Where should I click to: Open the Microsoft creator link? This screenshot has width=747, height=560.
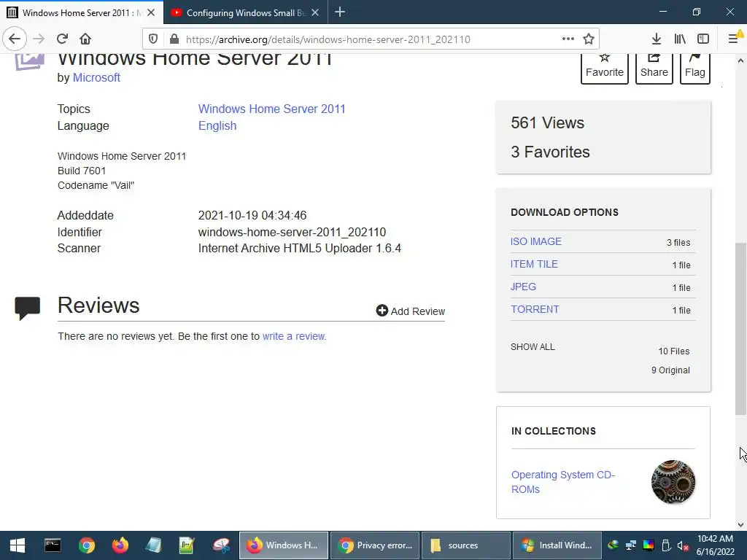pos(96,77)
